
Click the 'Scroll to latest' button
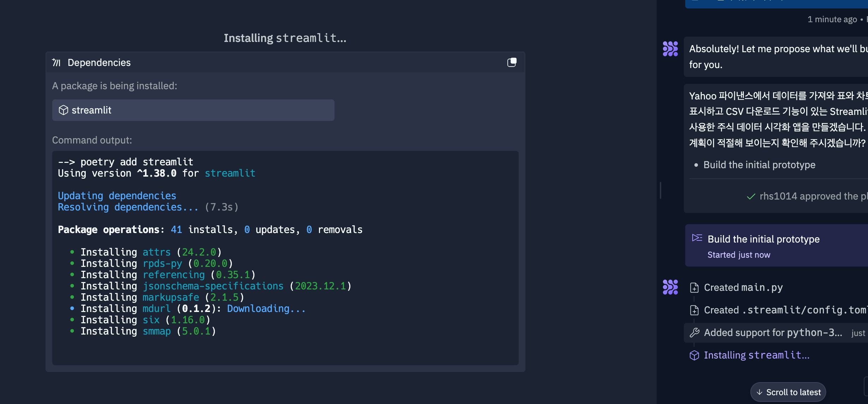[x=788, y=392]
